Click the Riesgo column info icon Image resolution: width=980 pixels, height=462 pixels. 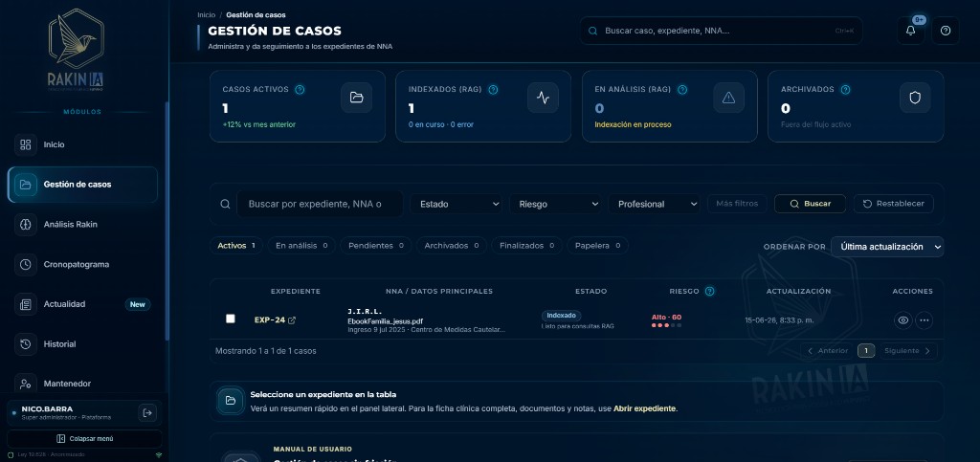[709, 292]
